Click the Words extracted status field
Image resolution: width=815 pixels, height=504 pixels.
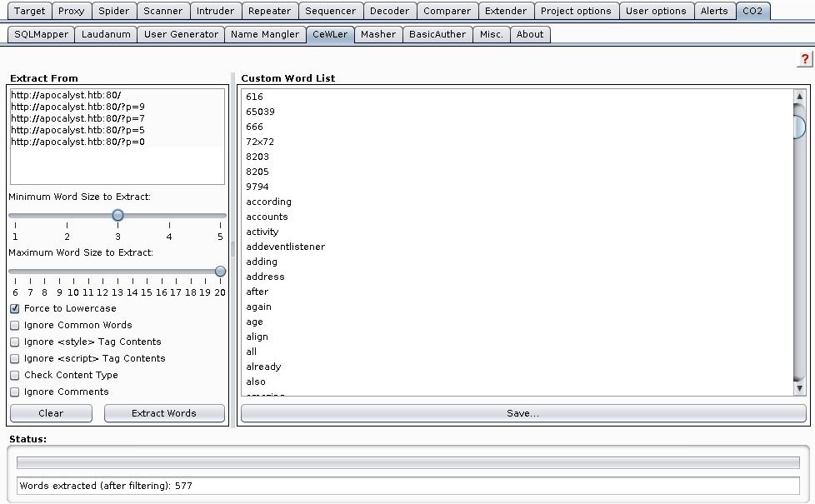408,486
